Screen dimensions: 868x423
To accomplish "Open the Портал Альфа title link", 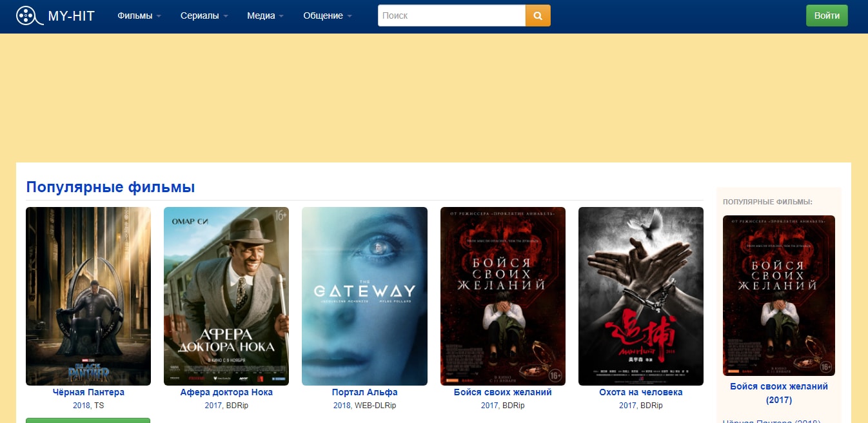I will tap(364, 392).
